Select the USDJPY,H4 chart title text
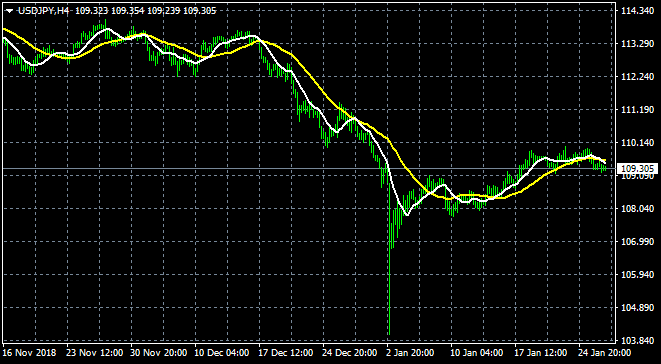Viewport: 661px width, 364px height. point(44,11)
